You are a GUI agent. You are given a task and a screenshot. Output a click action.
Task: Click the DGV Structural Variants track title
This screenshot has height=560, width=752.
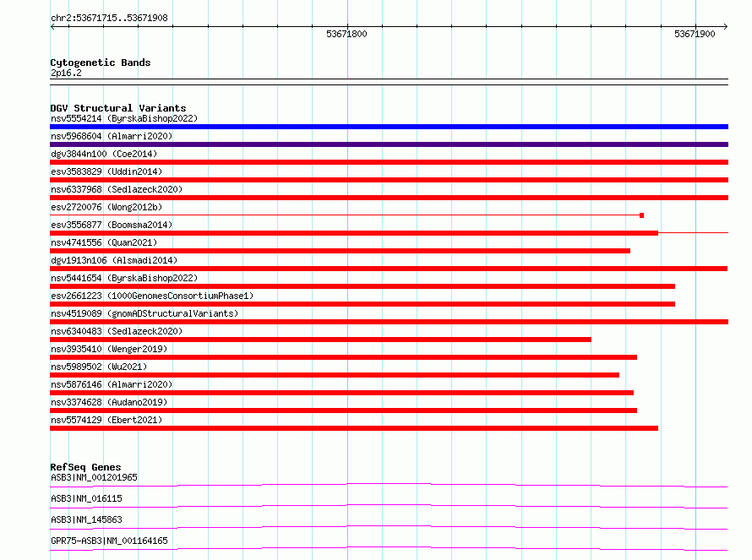click(x=118, y=108)
